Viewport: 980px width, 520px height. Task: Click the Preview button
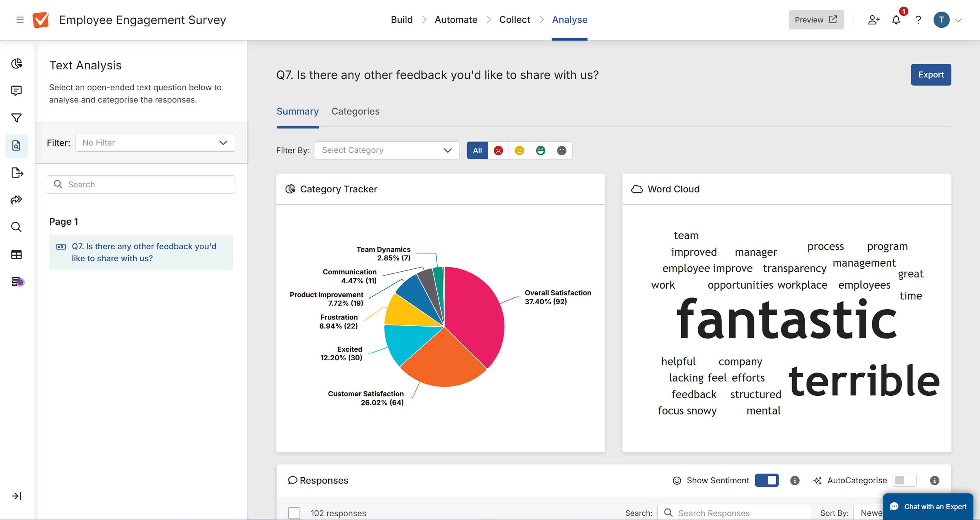[x=816, y=20]
